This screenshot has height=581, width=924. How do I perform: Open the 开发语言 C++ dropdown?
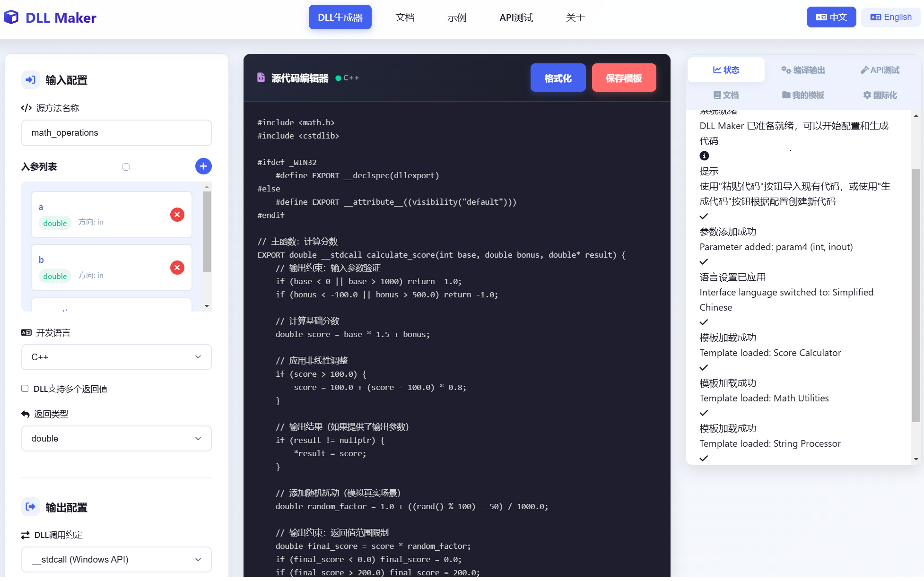(116, 357)
